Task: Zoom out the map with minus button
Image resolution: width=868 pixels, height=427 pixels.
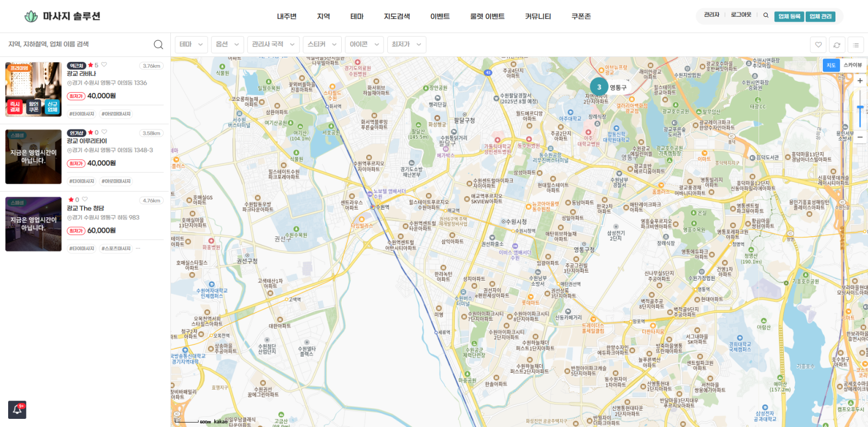Action: click(860, 137)
